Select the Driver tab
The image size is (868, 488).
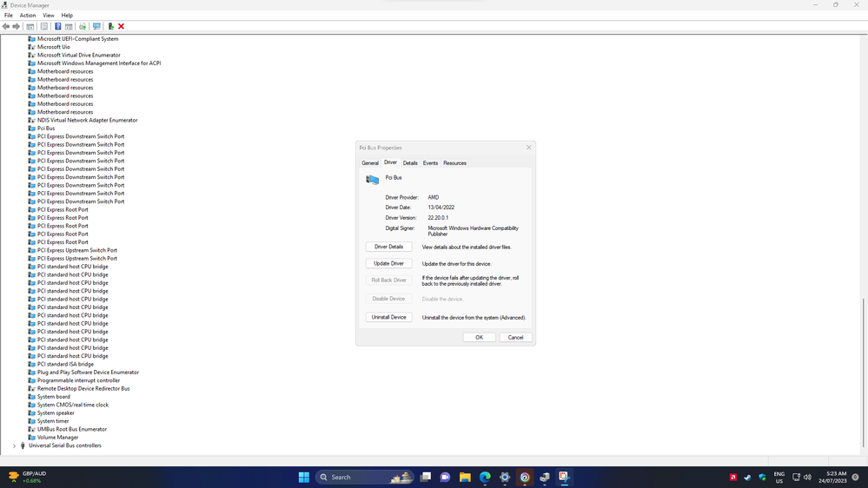pos(390,162)
